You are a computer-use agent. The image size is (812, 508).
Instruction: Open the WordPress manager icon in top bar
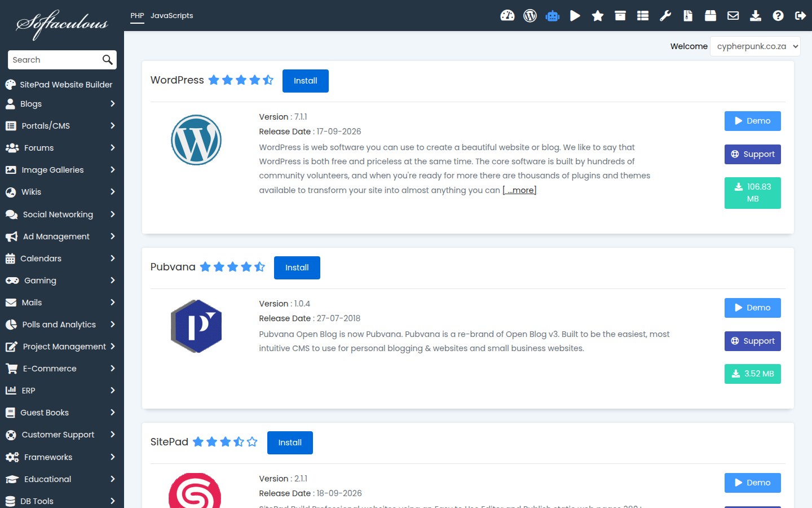(530, 16)
